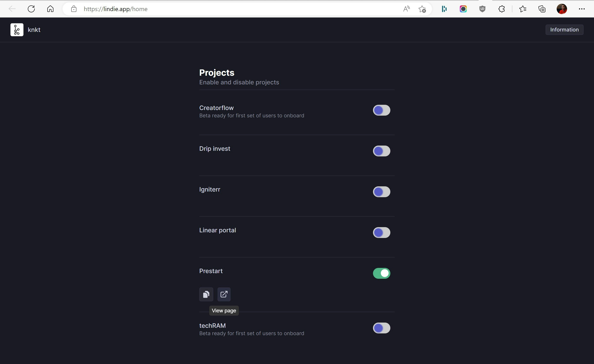Disable the Prestart project
The image size is (594, 364).
tap(382, 273)
